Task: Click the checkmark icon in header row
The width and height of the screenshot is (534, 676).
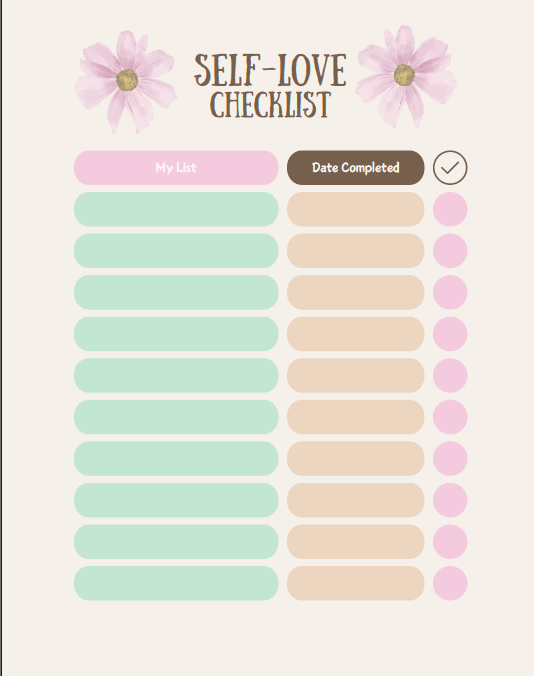Action: [x=450, y=168]
